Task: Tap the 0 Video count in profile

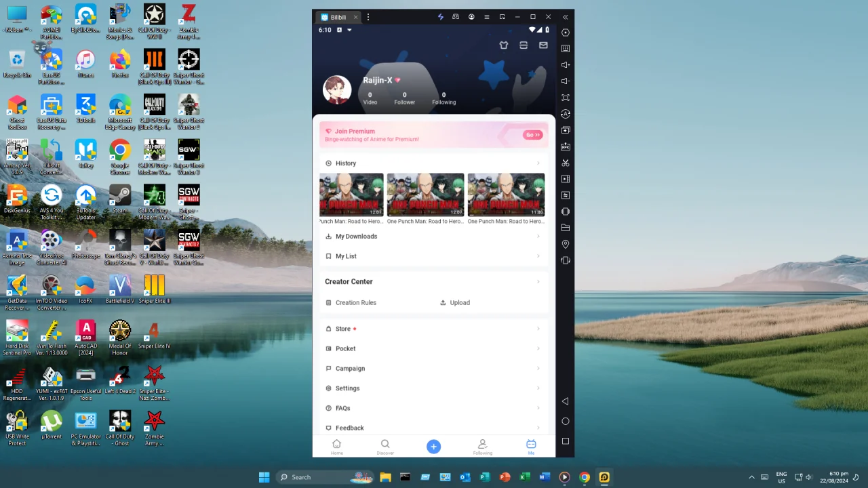Action: click(370, 99)
